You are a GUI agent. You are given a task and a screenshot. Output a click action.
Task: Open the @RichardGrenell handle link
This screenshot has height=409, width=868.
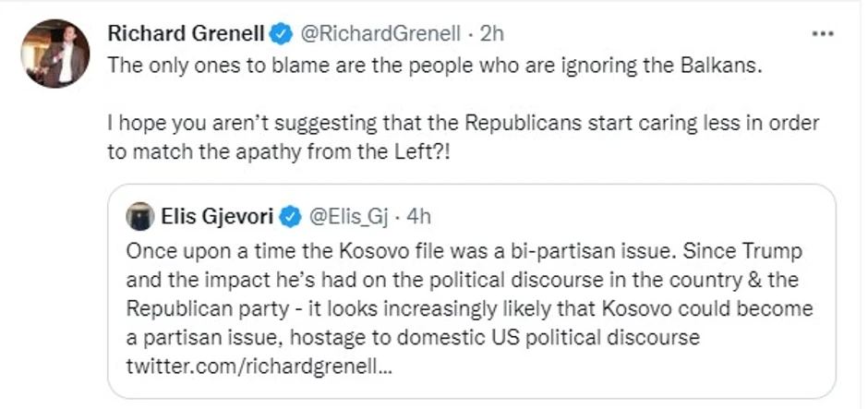click(378, 34)
